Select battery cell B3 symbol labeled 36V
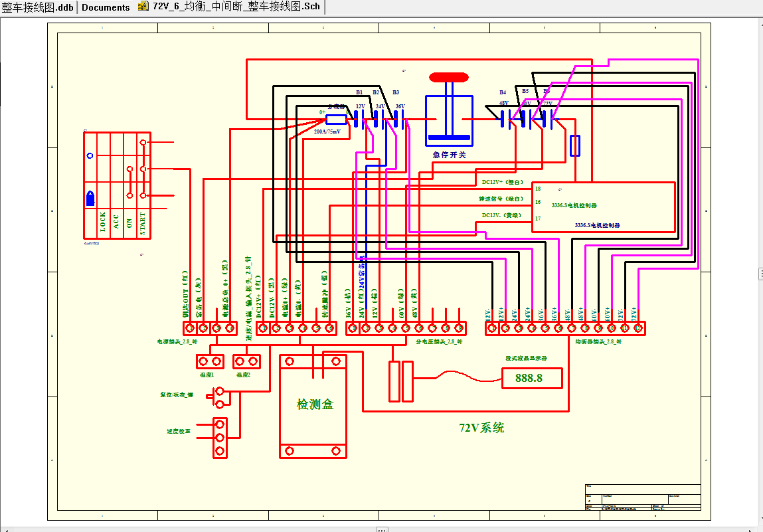 click(399, 119)
